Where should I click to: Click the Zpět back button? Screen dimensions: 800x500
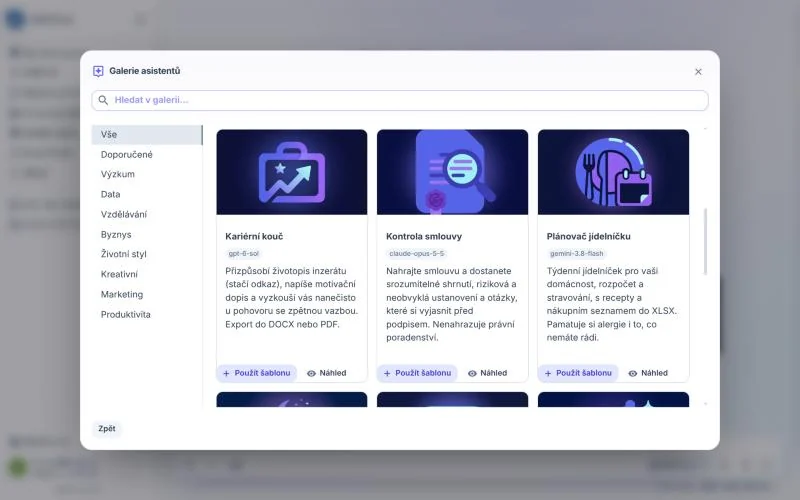click(107, 429)
